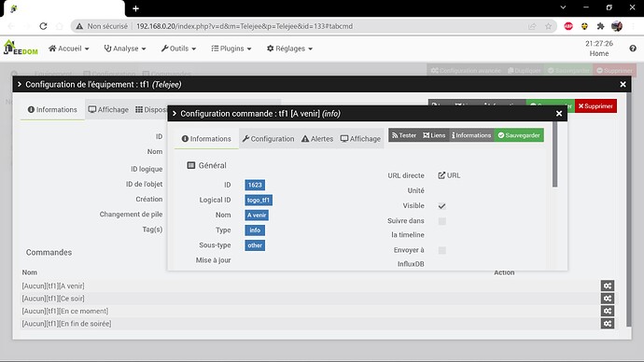Click the Tester button

pos(404,135)
